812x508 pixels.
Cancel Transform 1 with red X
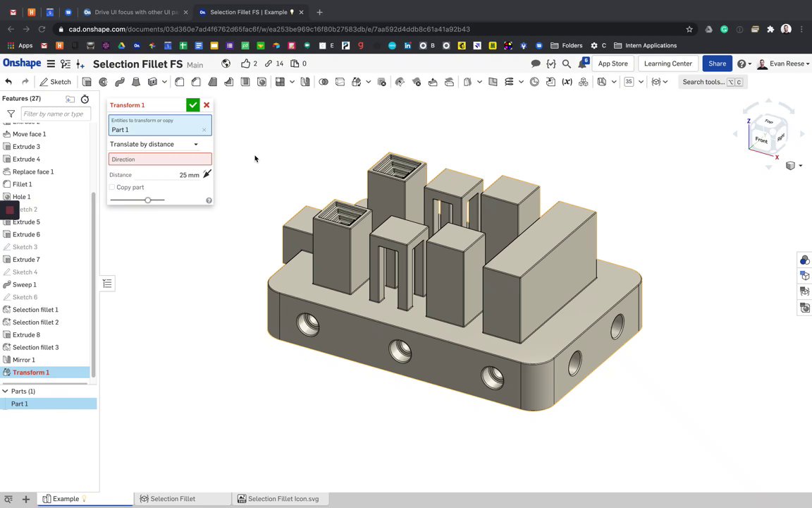point(207,105)
